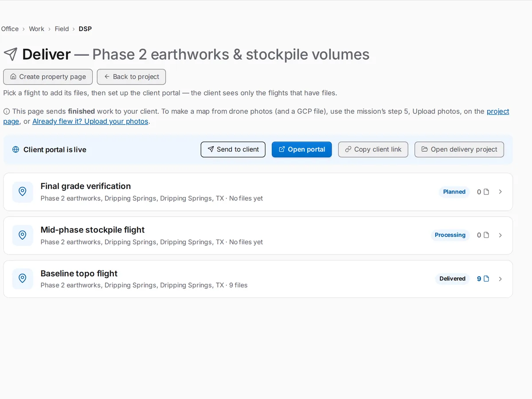This screenshot has width=532, height=399.
Task: Click the 9 files icon on Baseline topo row
Action: pos(486,279)
